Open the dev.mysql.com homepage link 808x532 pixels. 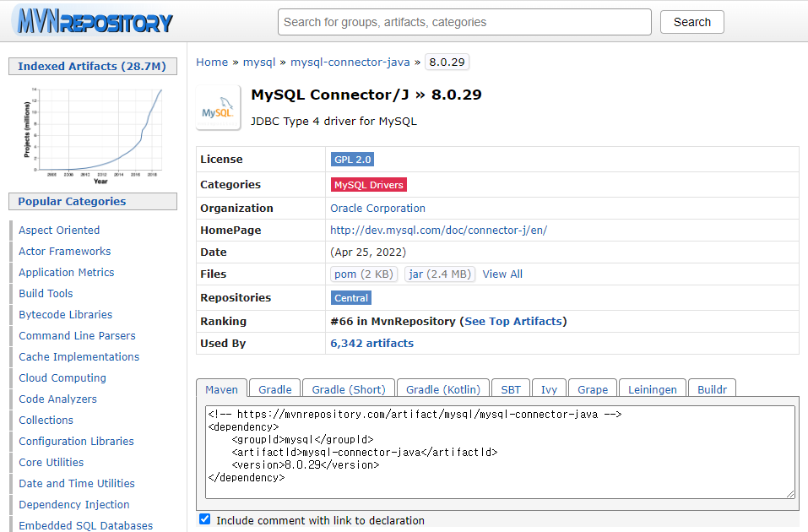pos(438,231)
